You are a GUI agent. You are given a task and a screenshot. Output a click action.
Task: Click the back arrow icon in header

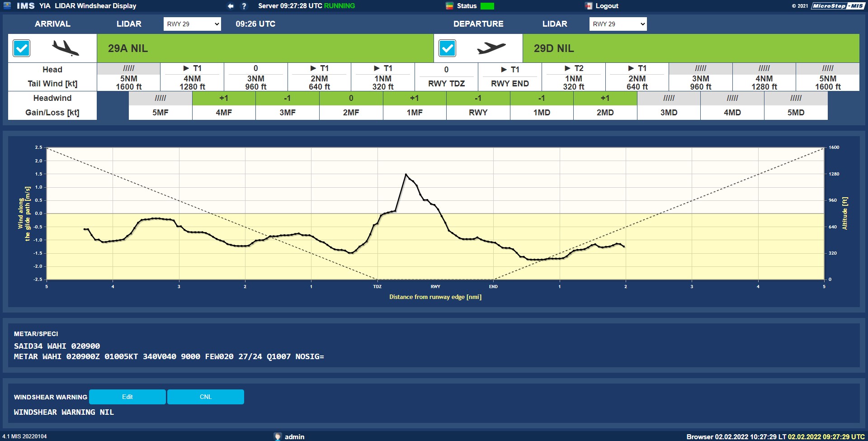[231, 6]
